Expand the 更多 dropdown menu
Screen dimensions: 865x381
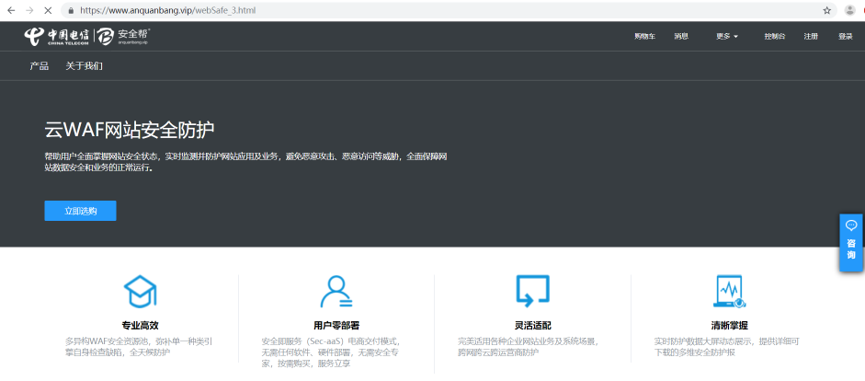tap(727, 36)
